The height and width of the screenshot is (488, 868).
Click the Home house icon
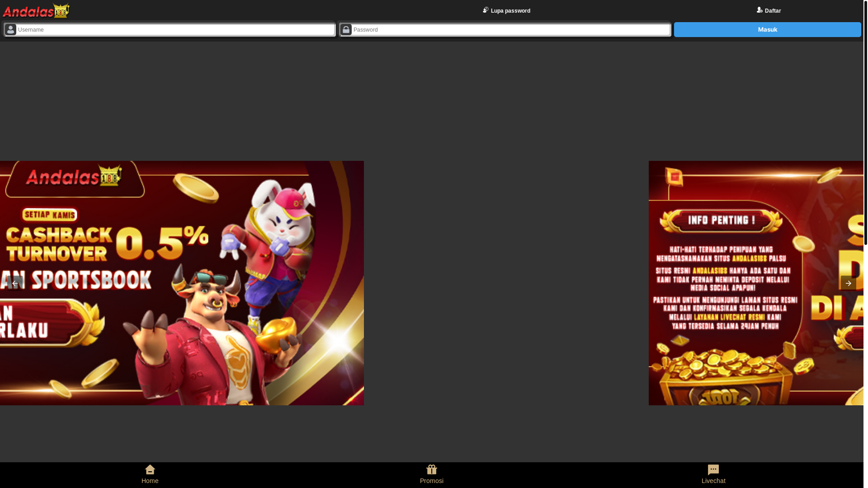coord(150,469)
